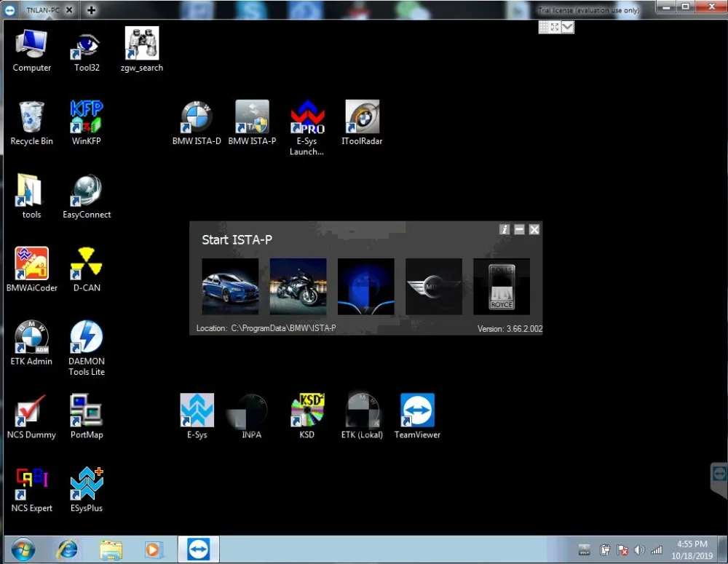The height and width of the screenshot is (564, 728).
Task: Select the MINI brand thumbnail
Action: pyautogui.click(x=434, y=287)
